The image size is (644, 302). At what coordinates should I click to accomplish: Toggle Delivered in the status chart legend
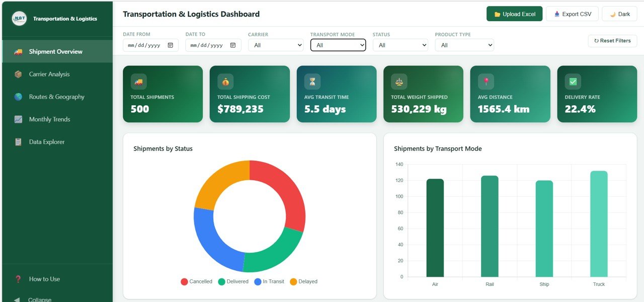[x=233, y=281]
